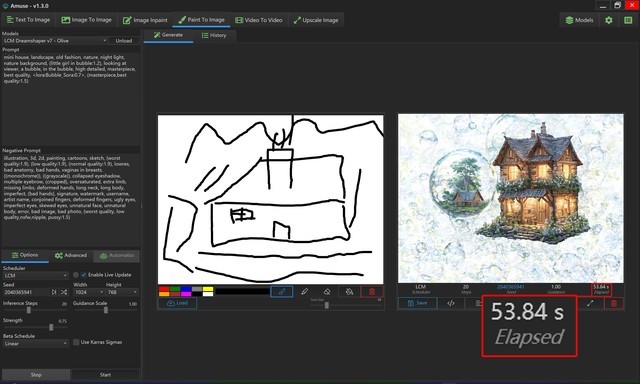The image size is (640, 384).
Task: Switch to the Image Inpaint tab
Action: click(x=145, y=20)
